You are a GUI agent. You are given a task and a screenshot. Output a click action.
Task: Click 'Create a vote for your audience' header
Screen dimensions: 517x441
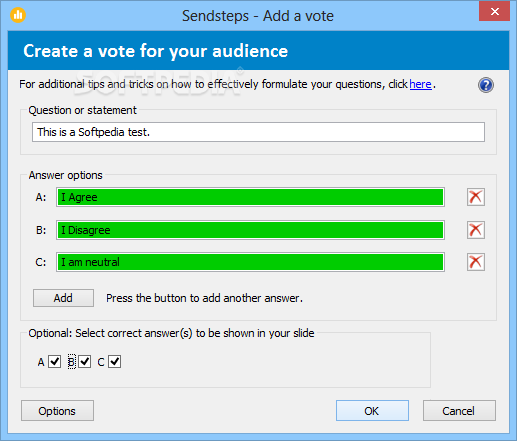pos(155,51)
